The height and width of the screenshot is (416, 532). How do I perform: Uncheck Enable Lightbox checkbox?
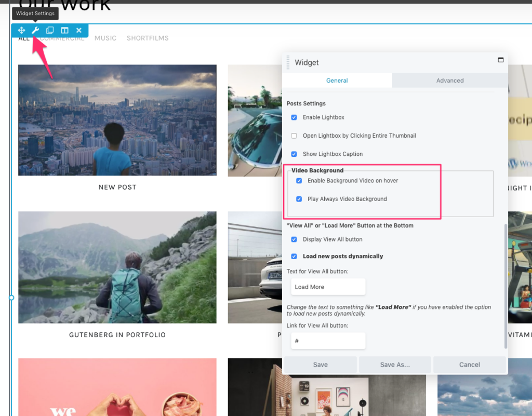[x=294, y=117]
